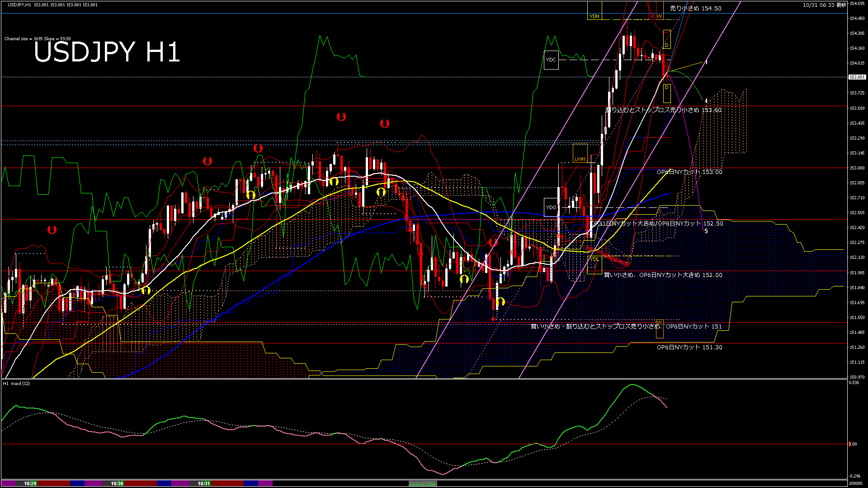This screenshot has width=868, height=488.
Task: Click a red padlock symbol near 153.45
Action: coord(385,123)
